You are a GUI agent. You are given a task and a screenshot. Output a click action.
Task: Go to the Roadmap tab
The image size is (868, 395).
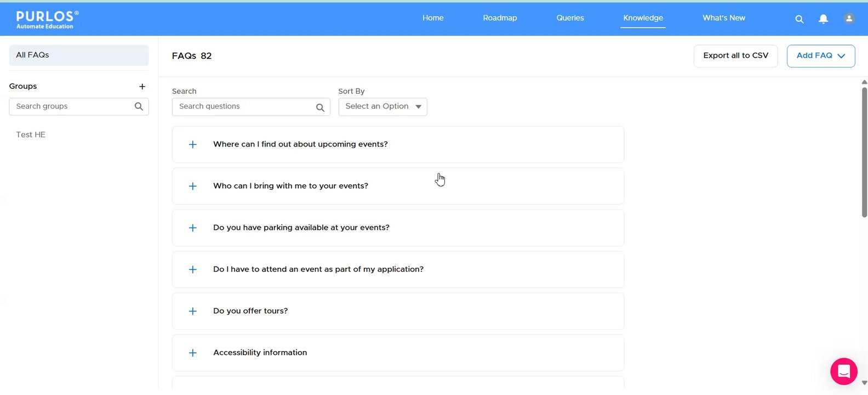[x=500, y=18]
